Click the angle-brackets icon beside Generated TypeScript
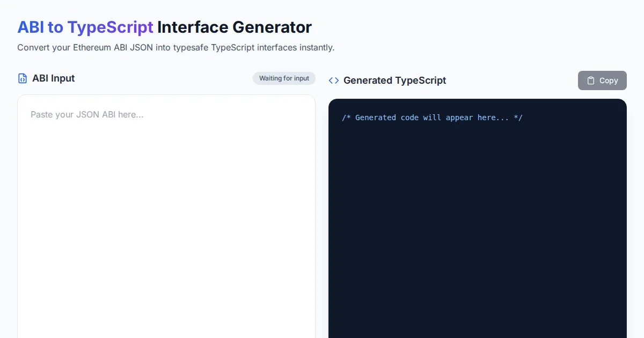Viewport: 644px width, 338px height. click(x=334, y=80)
